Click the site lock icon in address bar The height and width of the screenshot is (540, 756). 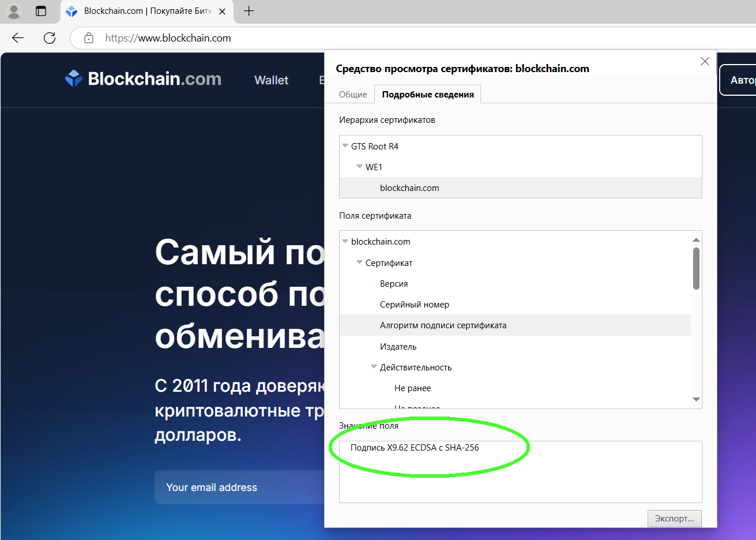89,38
